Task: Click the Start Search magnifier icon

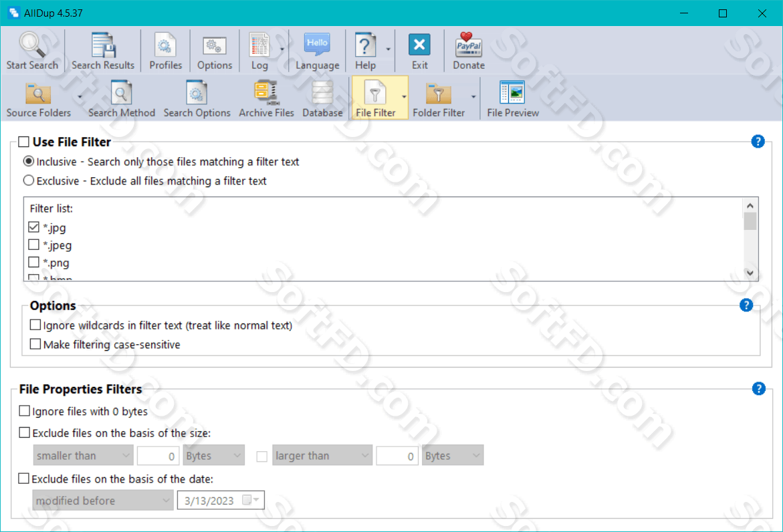Action: (33, 45)
